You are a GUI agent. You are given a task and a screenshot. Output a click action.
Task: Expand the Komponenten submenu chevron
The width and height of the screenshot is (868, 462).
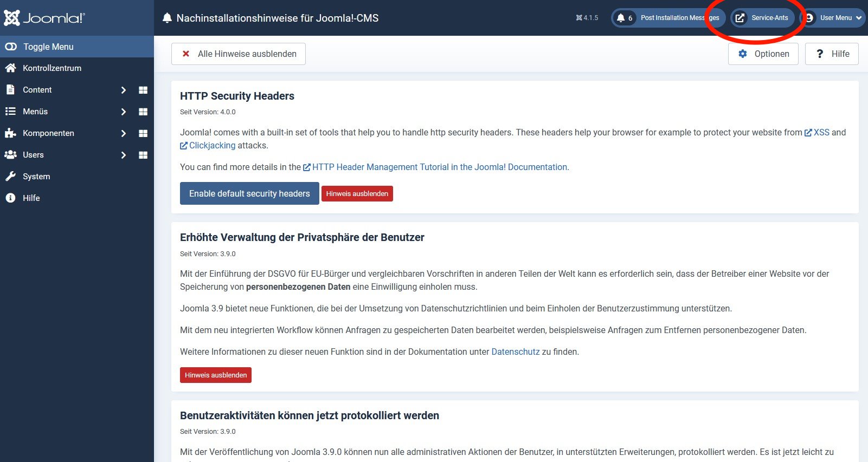point(124,133)
